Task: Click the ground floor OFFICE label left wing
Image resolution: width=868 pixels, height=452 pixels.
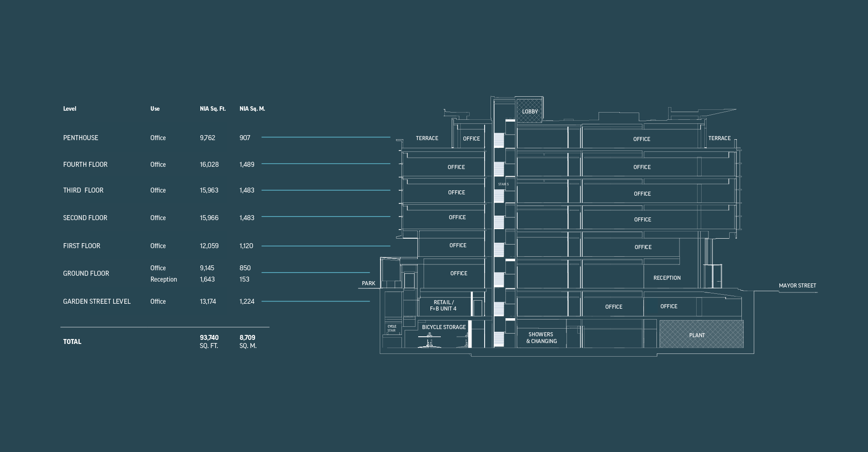Action: 458,273
